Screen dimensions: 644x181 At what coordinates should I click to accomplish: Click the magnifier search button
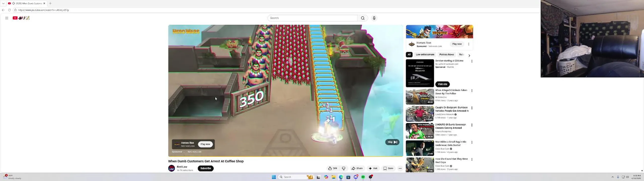[363, 18]
